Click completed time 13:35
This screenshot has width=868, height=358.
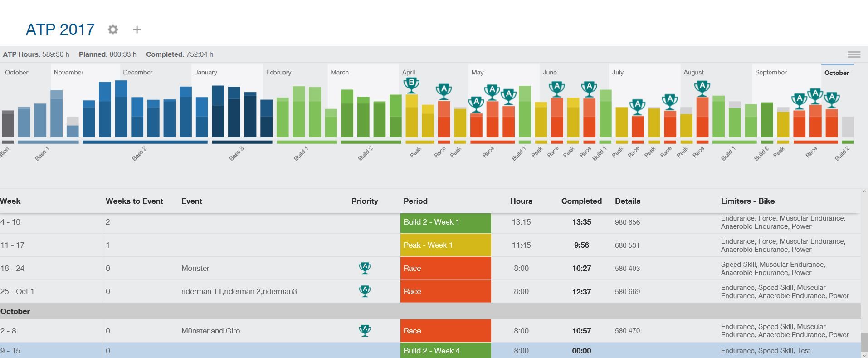tap(581, 222)
